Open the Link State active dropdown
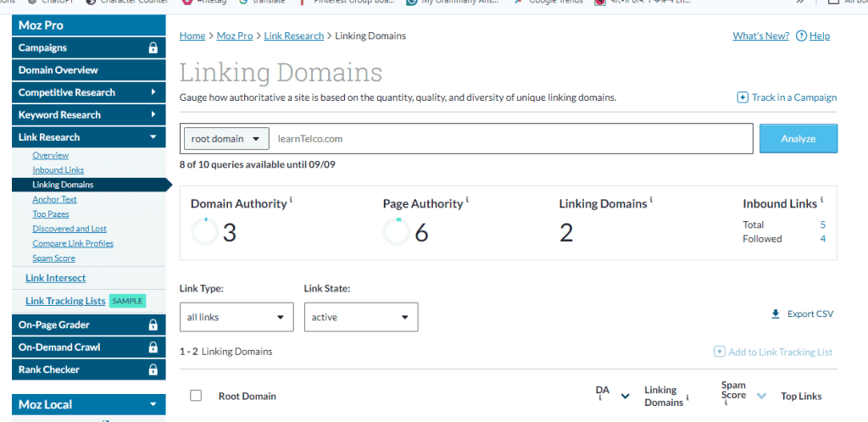Image resolution: width=868 pixels, height=422 pixels. tap(361, 318)
